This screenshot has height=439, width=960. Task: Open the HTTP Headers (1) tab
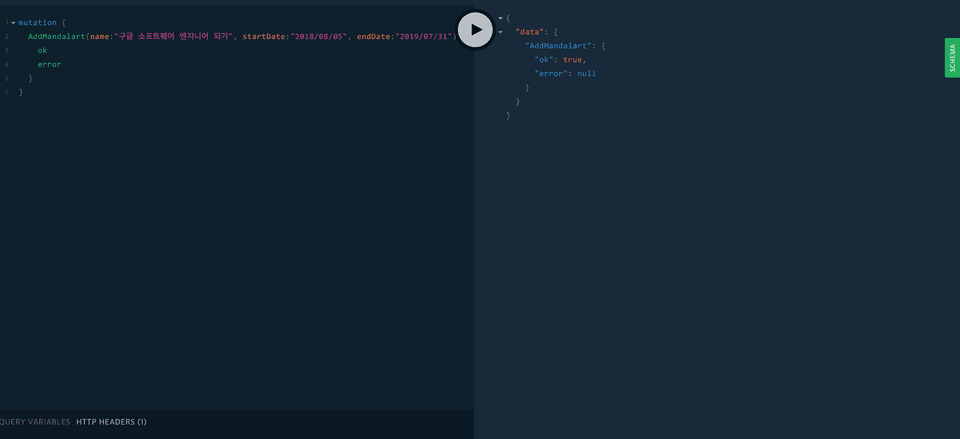pyautogui.click(x=111, y=422)
